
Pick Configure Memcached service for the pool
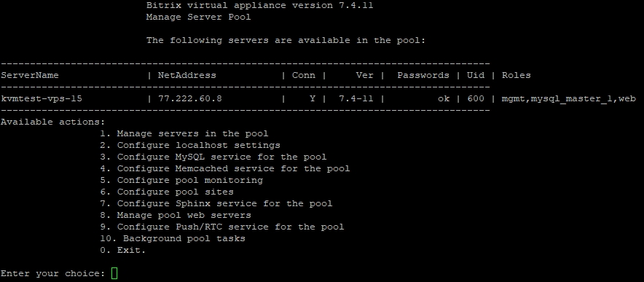point(225,168)
